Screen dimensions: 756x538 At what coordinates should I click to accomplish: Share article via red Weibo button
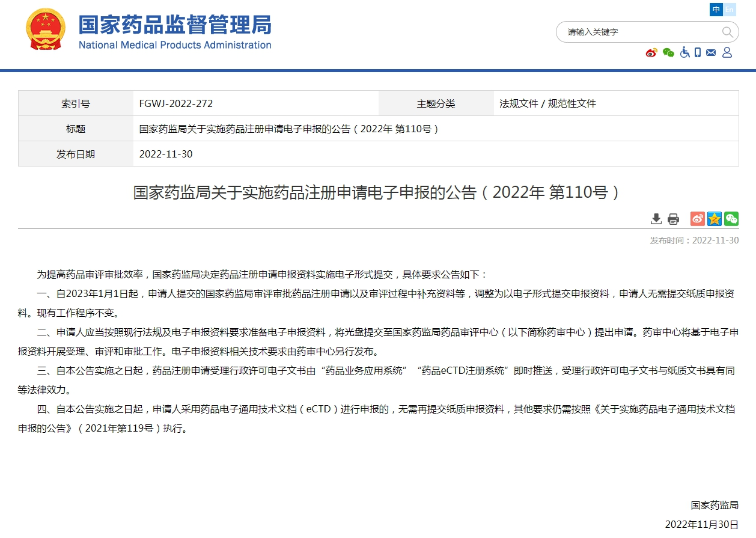point(698,219)
